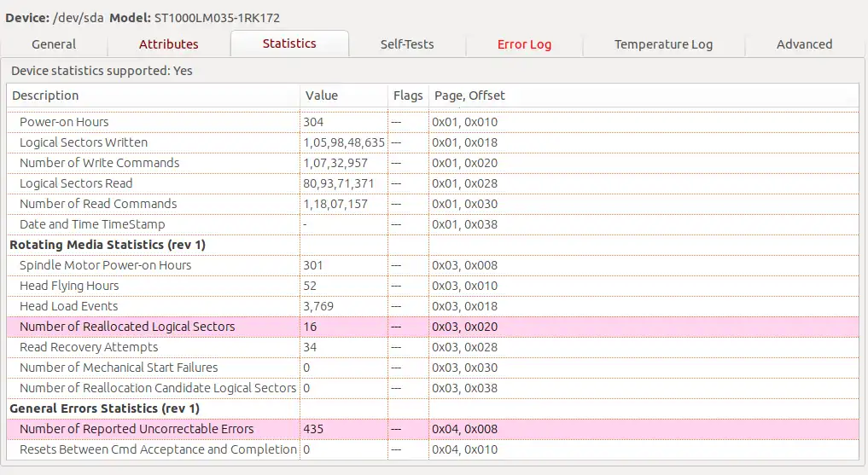Select the Number of Mechanical Start Failures row

point(433,368)
